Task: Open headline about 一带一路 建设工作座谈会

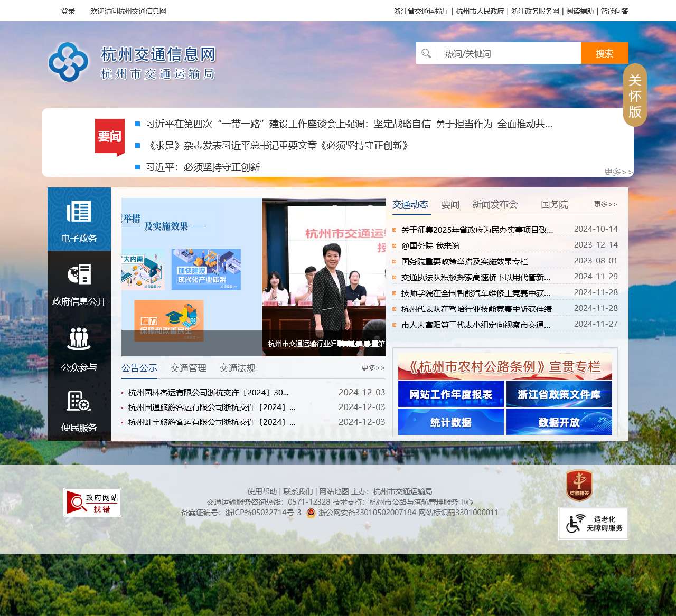Action: tap(349, 124)
